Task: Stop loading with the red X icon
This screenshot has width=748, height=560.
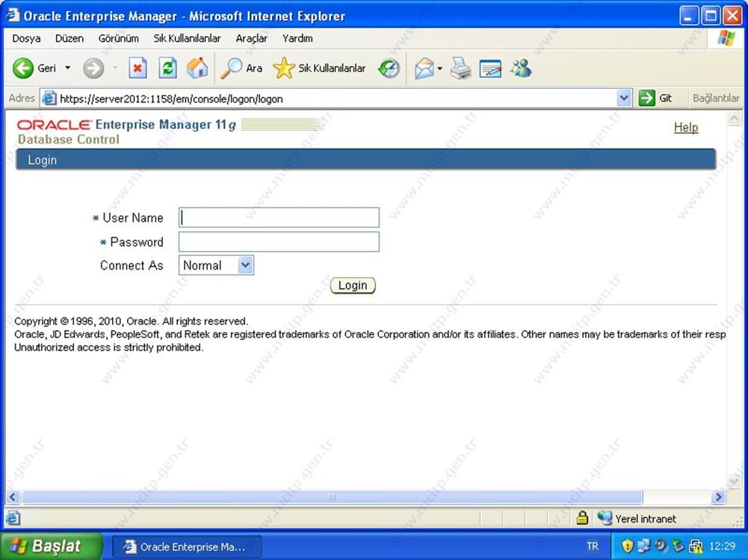Action: pos(137,69)
